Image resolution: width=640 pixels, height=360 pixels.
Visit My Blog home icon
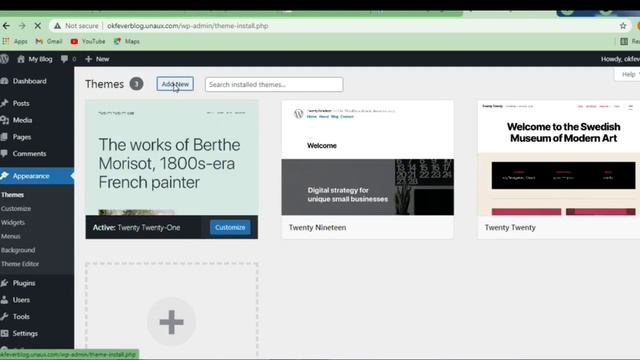click(21, 59)
